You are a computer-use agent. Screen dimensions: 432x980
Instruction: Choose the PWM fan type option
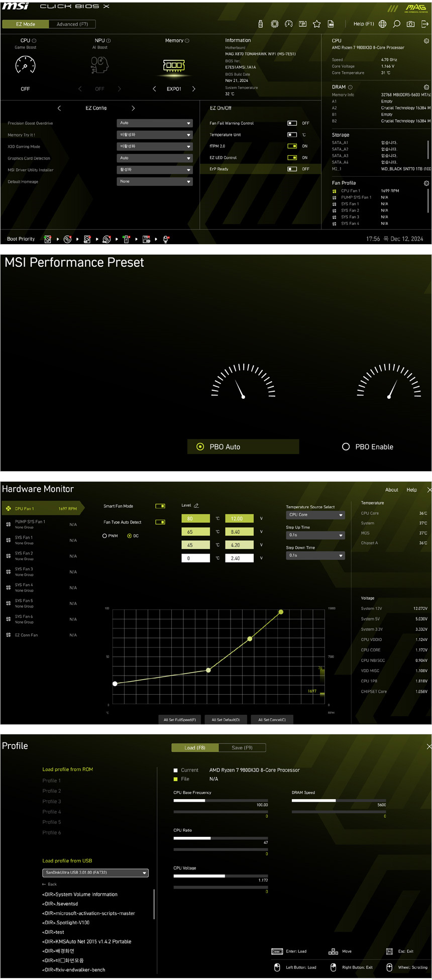click(x=104, y=536)
